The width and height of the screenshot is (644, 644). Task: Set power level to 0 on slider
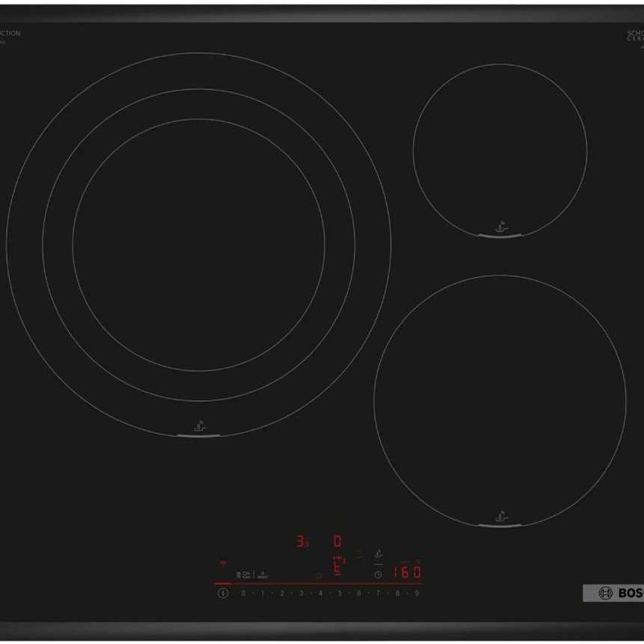point(243,593)
